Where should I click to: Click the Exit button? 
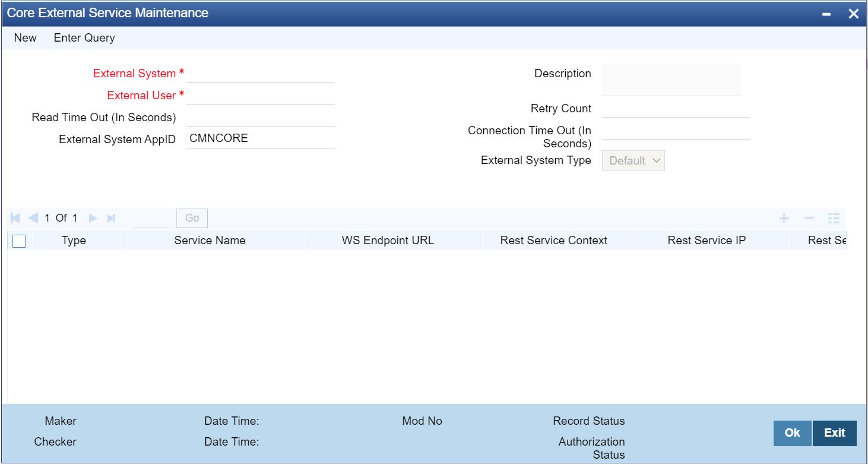point(834,433)
